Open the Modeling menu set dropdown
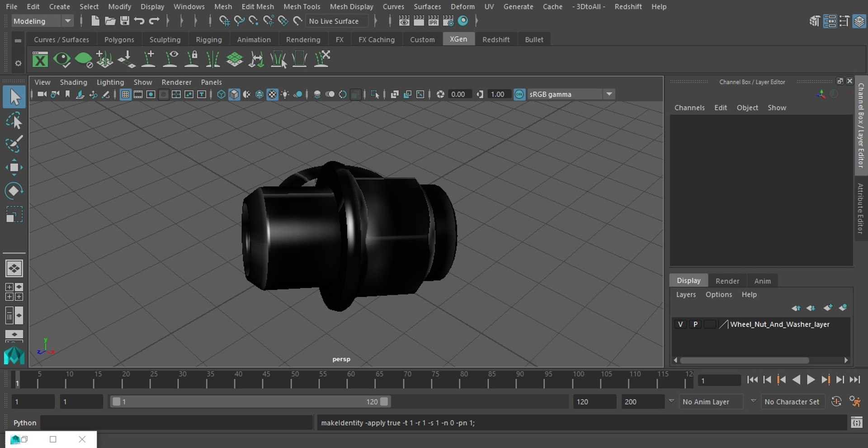This screenshot has width=868, height=448. click(x=42, y=21)
